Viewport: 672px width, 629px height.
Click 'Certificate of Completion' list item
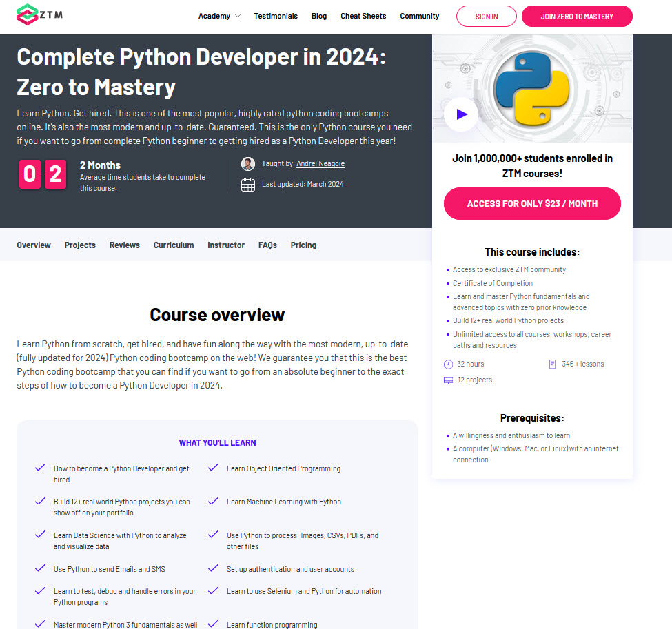tap(492, 283)
